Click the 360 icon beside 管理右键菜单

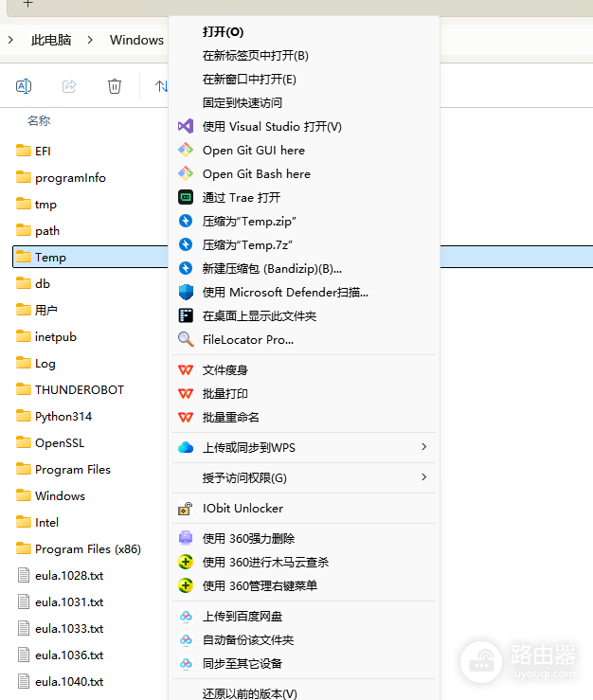pyautogui.click(x=186, y=585)
